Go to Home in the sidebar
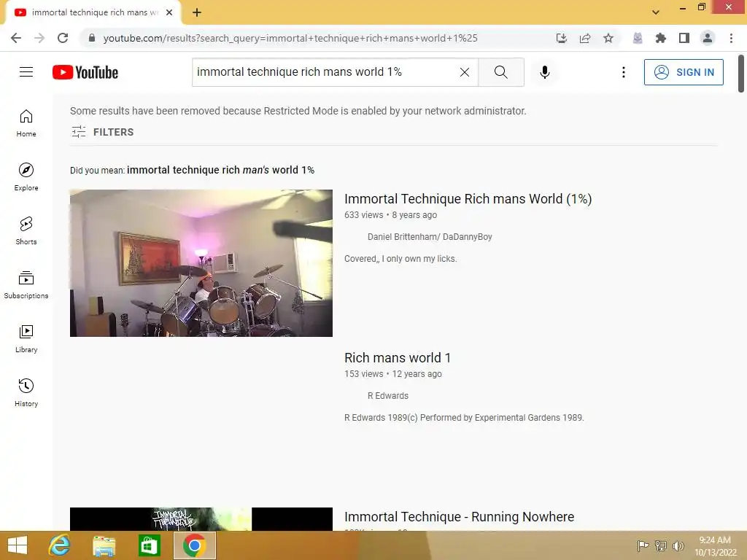The image size is (747, 560). click(26, 122)
